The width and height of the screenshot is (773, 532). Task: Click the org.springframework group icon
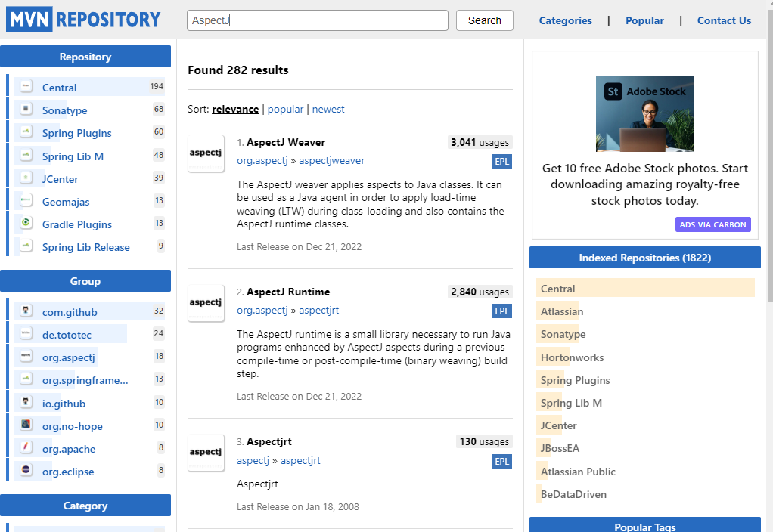click(26, 379)
